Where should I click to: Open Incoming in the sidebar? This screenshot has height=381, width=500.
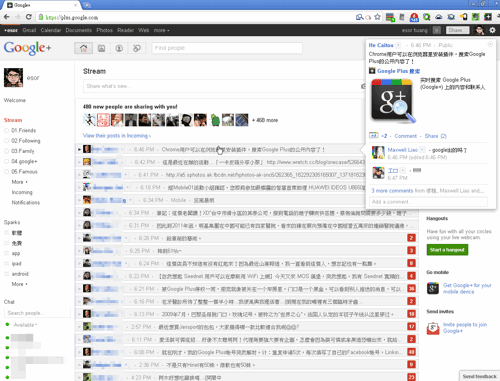click(22, 192)
